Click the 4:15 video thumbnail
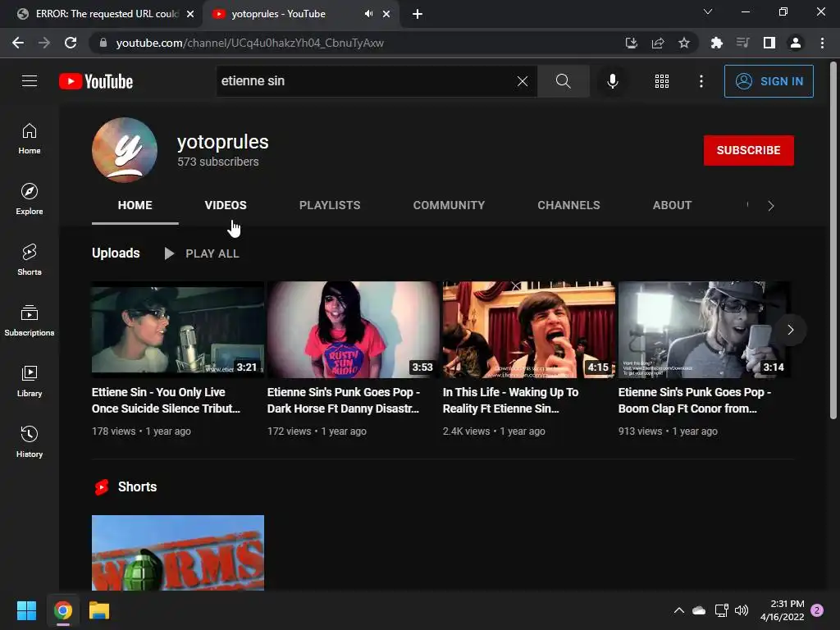Screen dimensions: 840x630 [x=529, y=330]
